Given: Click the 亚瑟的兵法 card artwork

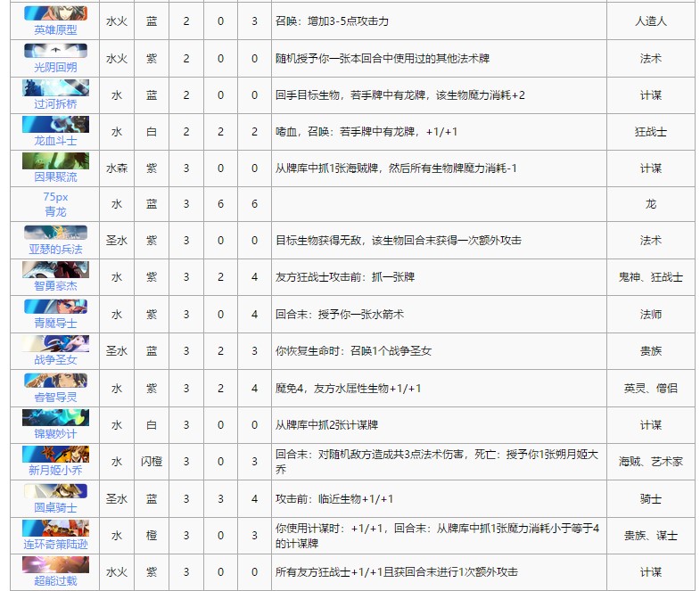Looking at the screenshot, I should pyautogui.click(x=55, y=233).
